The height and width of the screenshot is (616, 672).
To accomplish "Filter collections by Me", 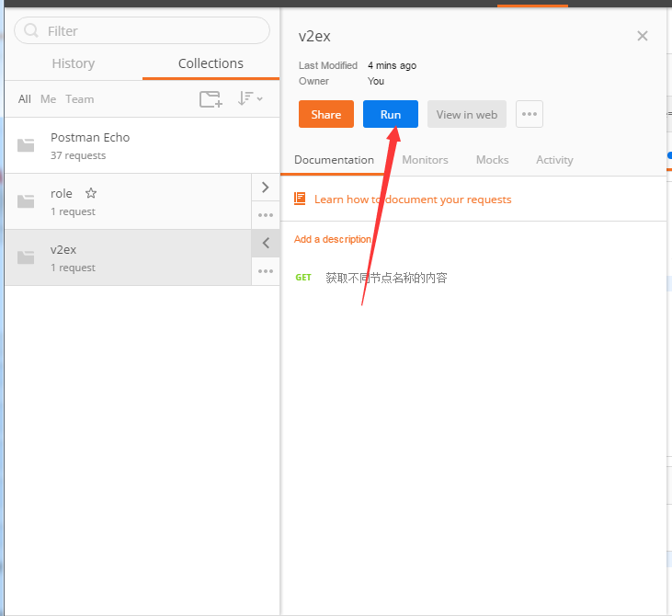I will pyautogui.click(x=48, y=99).
